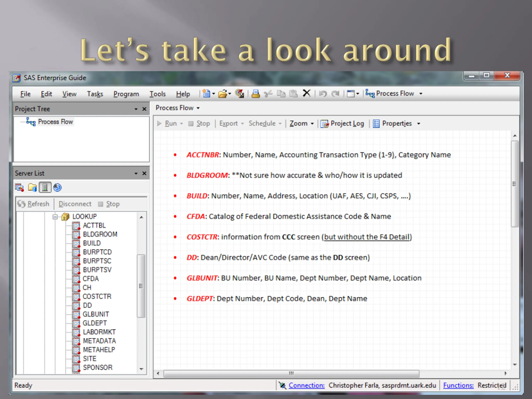Viewport: 532px width, 399px height.
Task: Select the LOOKUP library folder icon
Action: [x=65, y=217]
